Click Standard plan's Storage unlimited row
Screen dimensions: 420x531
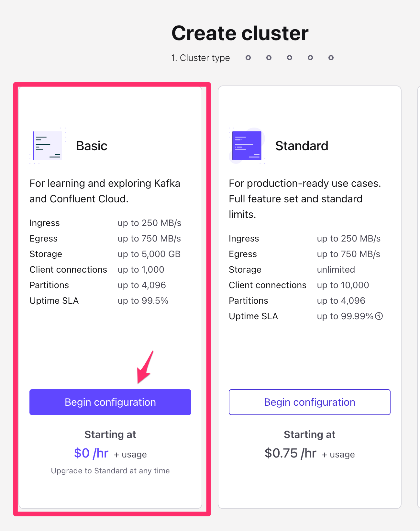(x=292, y=270)
